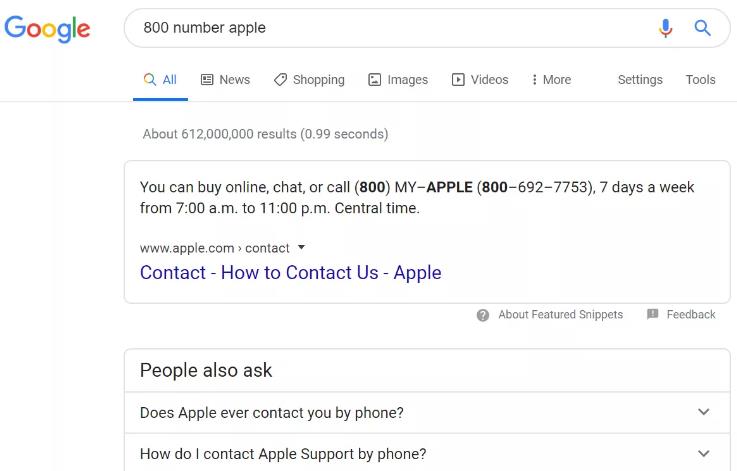Open search Settings
The height and width of the screenshot is (471, 737).
click(x=640, y=79)
